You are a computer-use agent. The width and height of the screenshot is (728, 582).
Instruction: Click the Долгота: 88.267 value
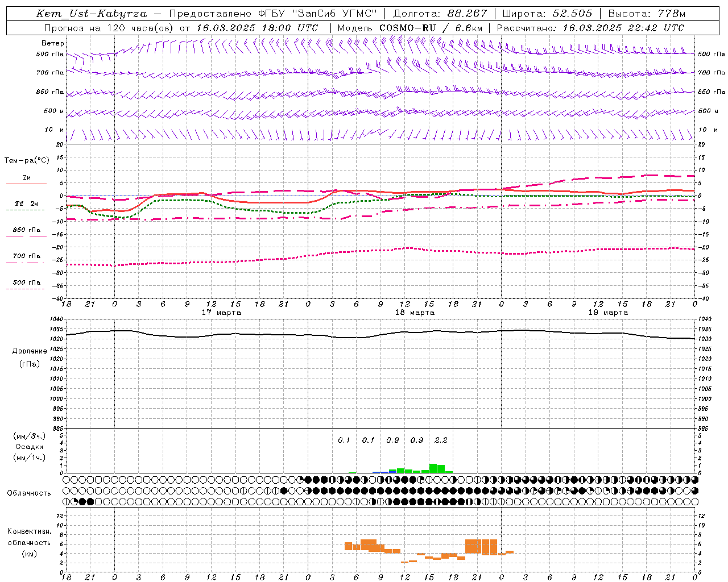point(440,14)
